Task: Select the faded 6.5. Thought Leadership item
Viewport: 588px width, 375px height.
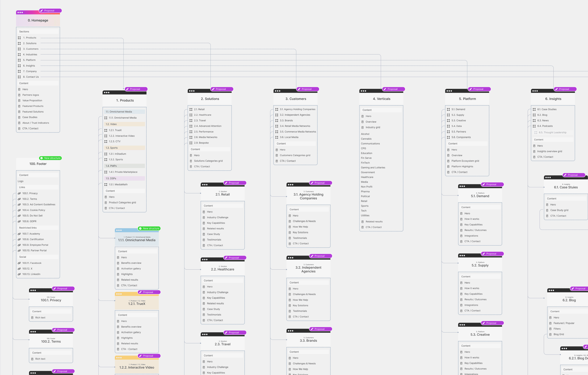Action: tap(552, 132)
